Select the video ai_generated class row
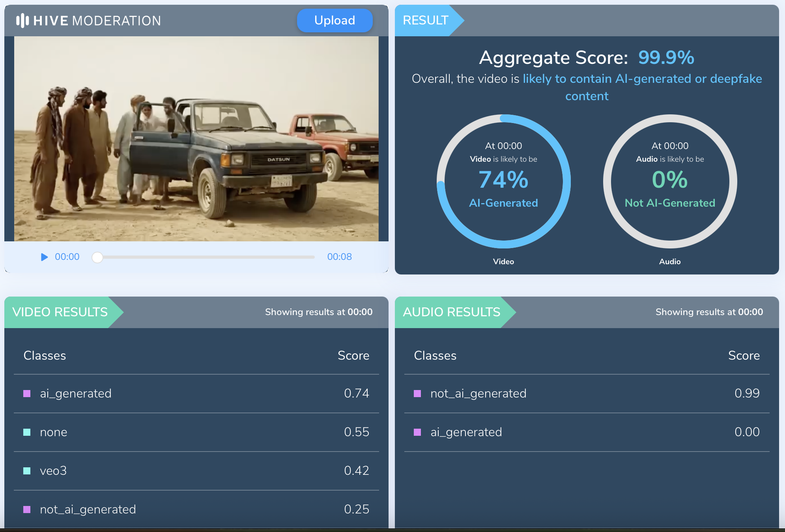This screenshot has height=532, width=785. coord(196,394)
